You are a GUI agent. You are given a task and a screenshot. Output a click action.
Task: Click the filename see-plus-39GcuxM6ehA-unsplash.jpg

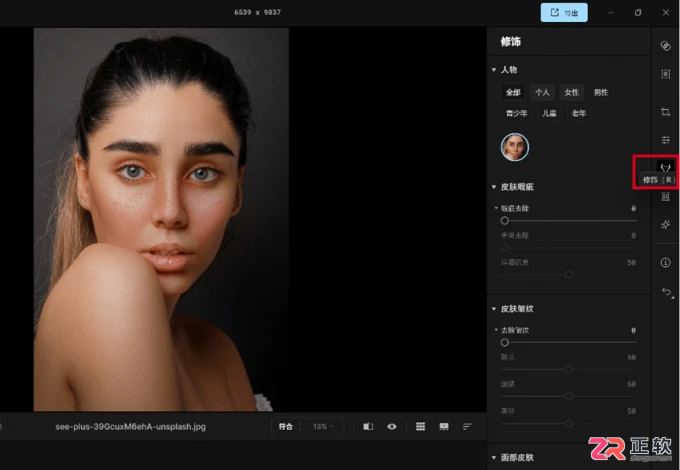[x=131, y=427]
